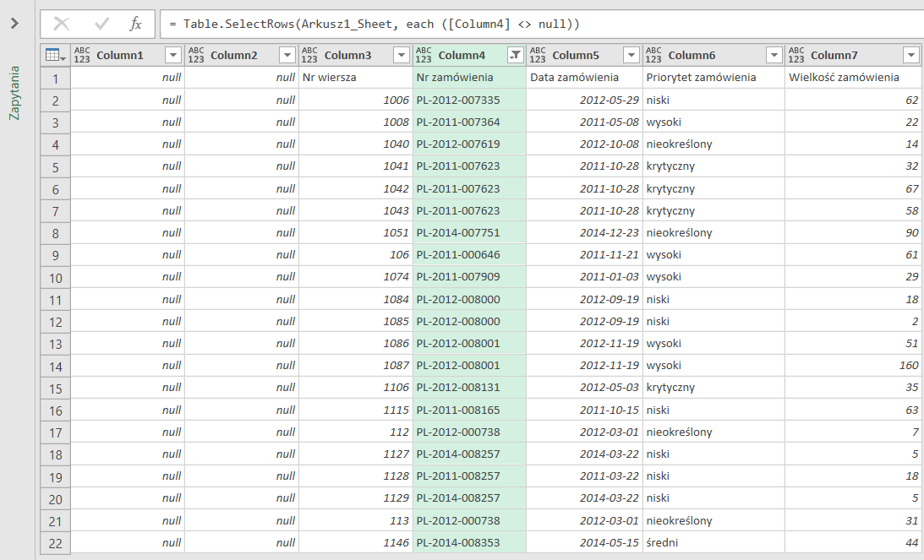
Task: Click the 'krytyczny' cell in row 15
Action: (x=670, y=388)
